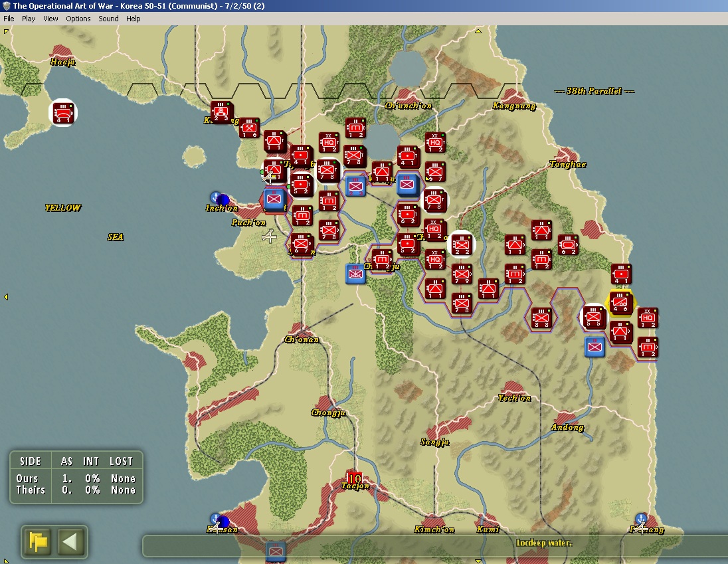Click the YELLOW sea label
This screenshot has width=728, height=564.
63,207
